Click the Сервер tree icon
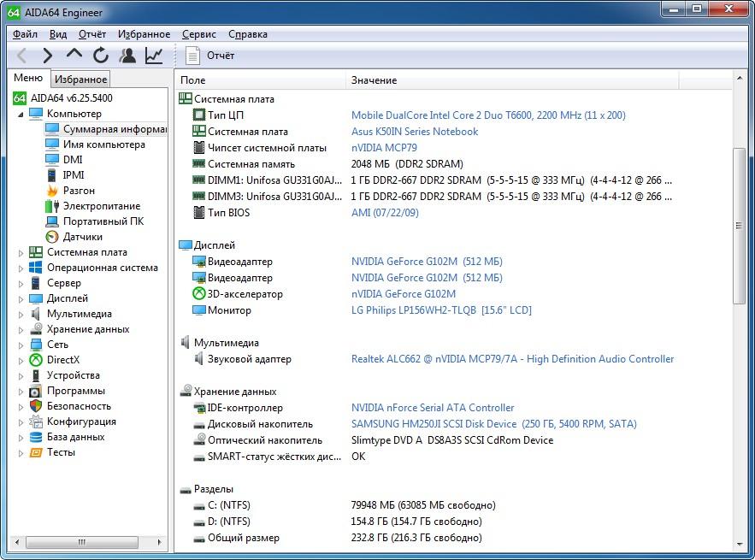Screen dimensions: 755x560 click(36, 283)
